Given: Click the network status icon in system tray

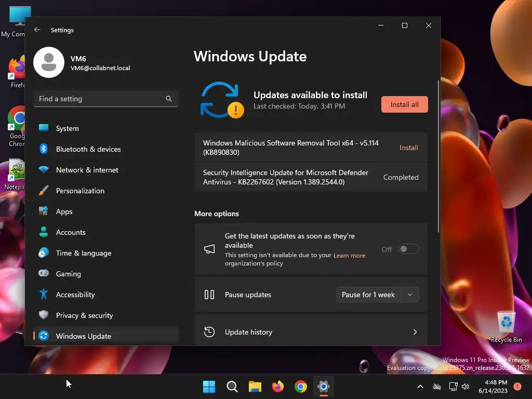Looking at the screenshot, I should pyautogui.click(x=453, y=387).
